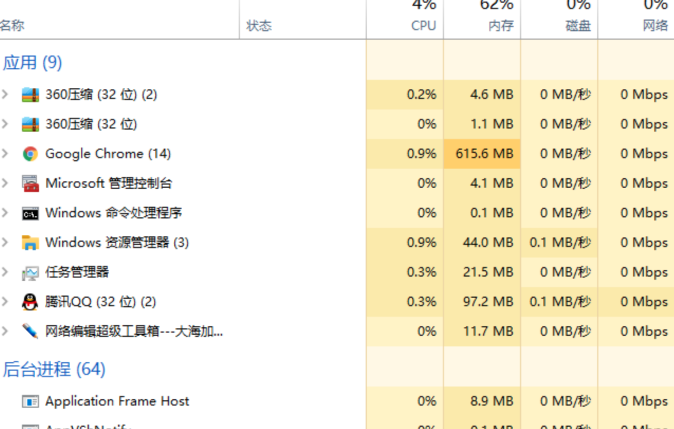Click the 1.1 MB memory cell
Viewport: 674px width, 429px height.
coord(482,124)
